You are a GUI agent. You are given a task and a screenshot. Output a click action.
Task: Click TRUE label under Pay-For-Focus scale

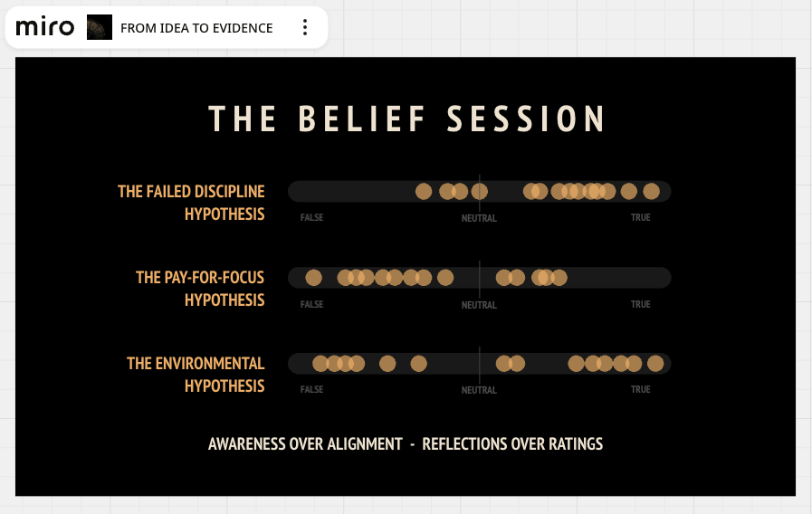pyautogui.click(x=641, y=304)
